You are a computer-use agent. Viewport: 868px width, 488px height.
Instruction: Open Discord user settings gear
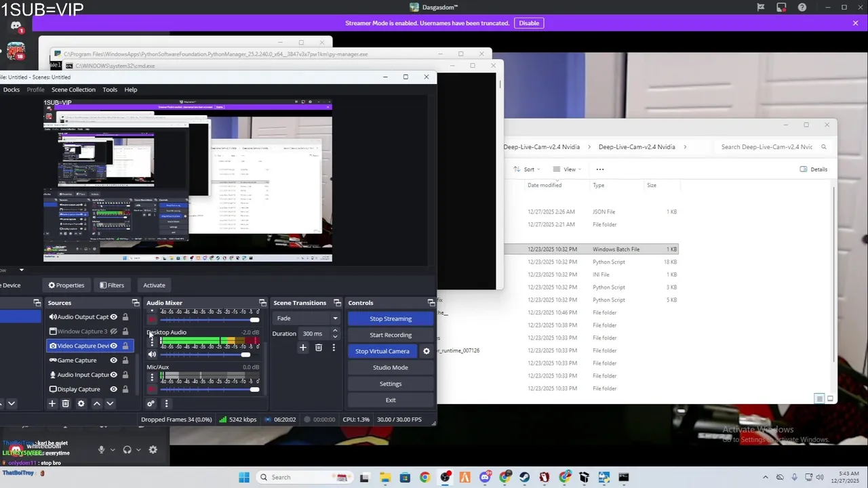click(x=153, y=449)
